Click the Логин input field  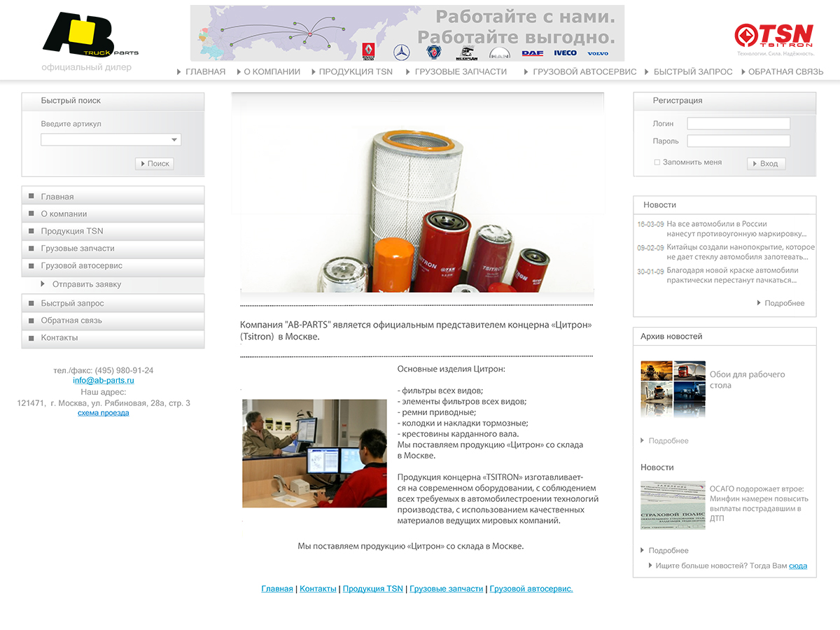click(x=738, y=123)
